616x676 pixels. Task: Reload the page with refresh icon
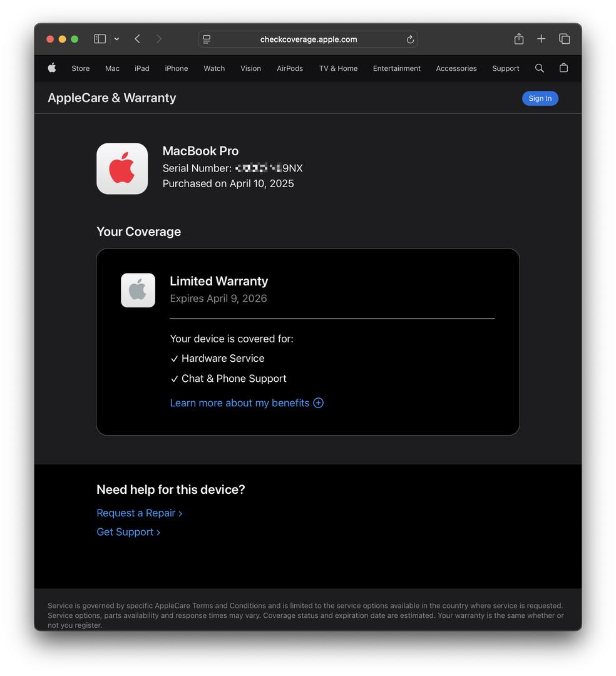click(x=410, y=39)
